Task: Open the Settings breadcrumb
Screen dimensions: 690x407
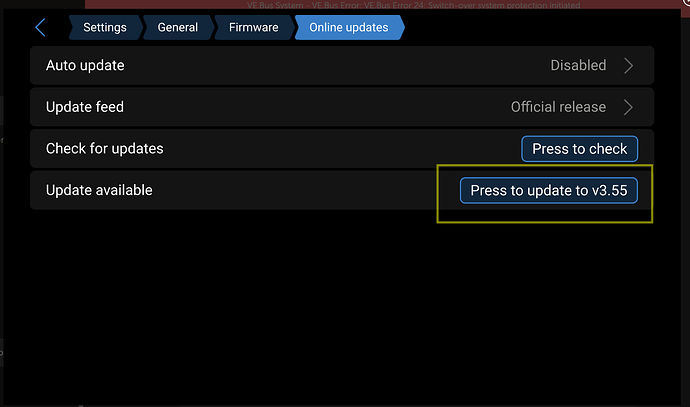Action: point(104,28)
